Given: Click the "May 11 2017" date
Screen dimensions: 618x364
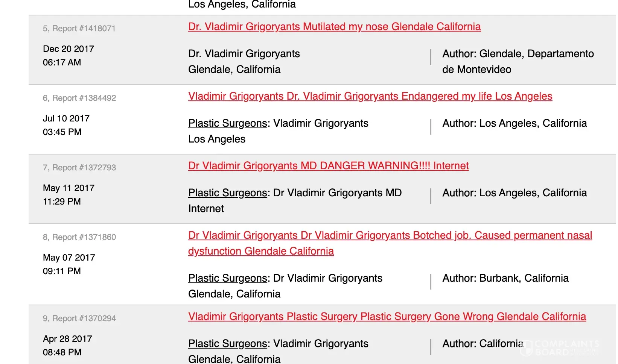Looking at the screenshot, I should [68, 188].
